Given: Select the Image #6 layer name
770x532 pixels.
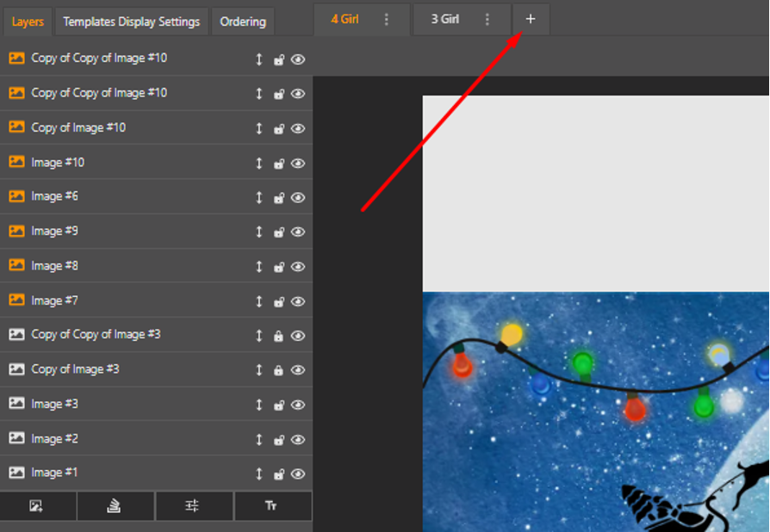Looking at the screenshot, I should tap(54, 196).
